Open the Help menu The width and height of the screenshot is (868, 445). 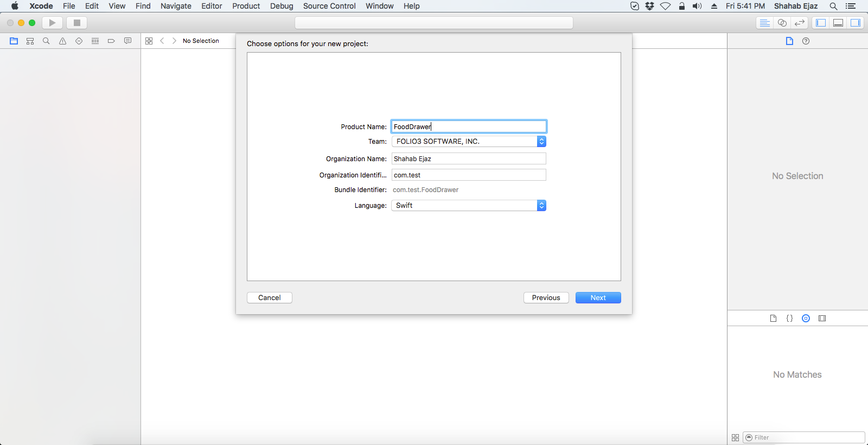tap(412, 6)
